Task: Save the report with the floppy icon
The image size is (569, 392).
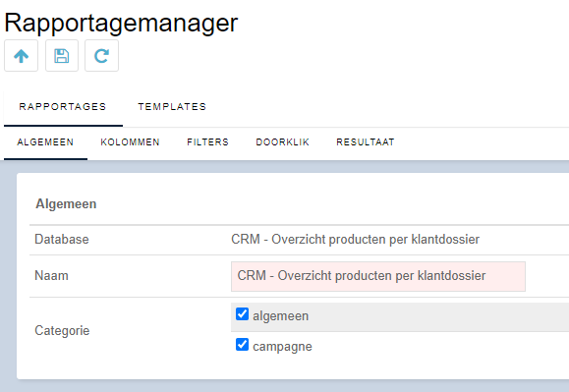Action: tap(62, 56)
